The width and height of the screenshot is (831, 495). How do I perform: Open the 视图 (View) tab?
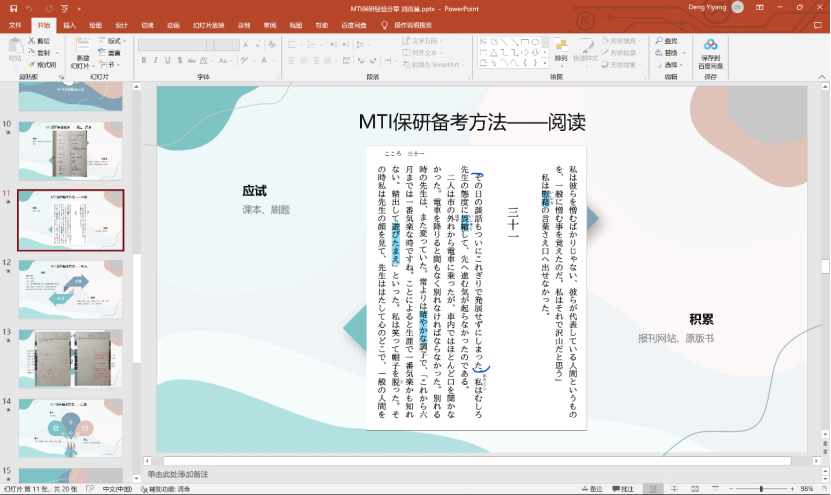(x=295, y=25)
